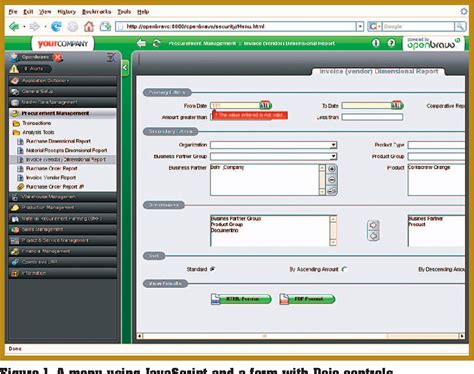Move dimension to right list with upper arrow
The height and width of the screenshot is (374, 474).
coord(373,225)
